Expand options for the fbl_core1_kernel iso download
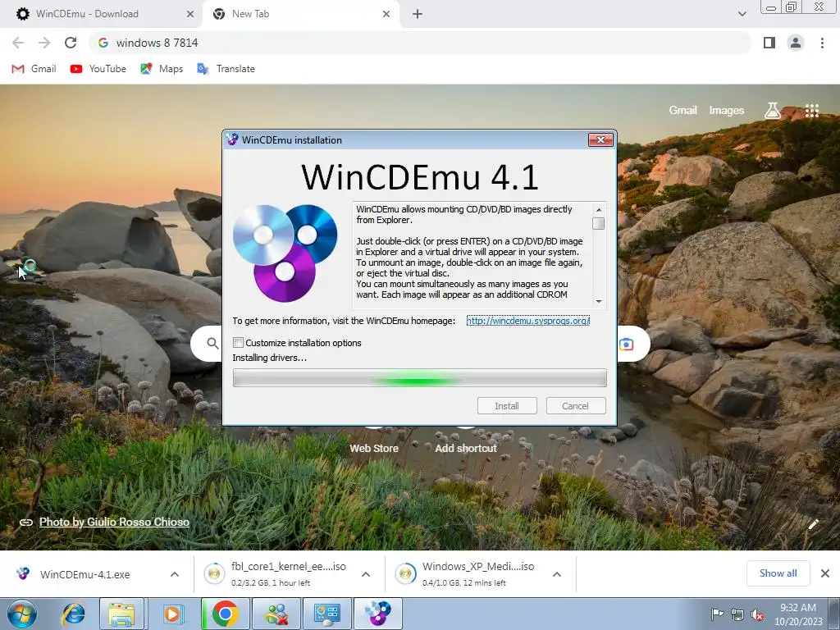The image size is (840, 630). (x=366, y=574)
